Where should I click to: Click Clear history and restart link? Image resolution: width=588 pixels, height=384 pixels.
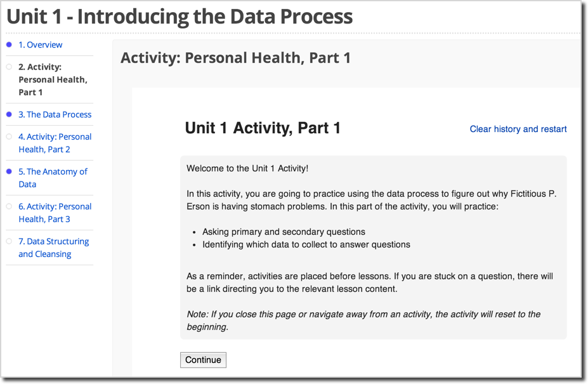[x=518, y=129]
